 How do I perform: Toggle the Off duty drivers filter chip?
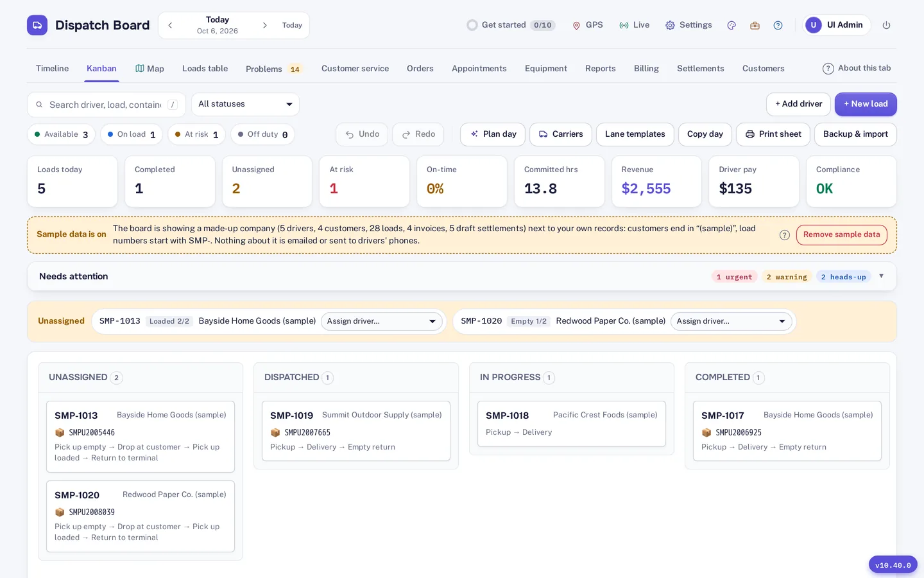pyautogui.click(x=262, y=134)
